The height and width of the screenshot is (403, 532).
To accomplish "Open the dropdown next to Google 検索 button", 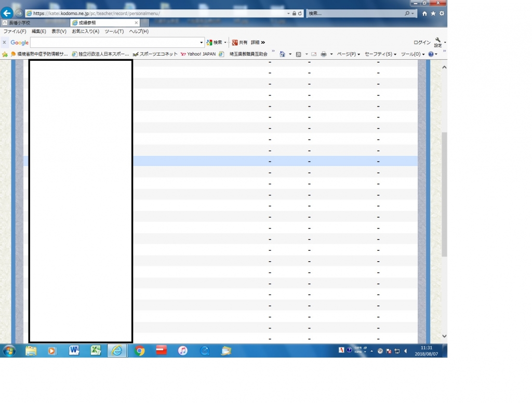I will click(225, 43).
